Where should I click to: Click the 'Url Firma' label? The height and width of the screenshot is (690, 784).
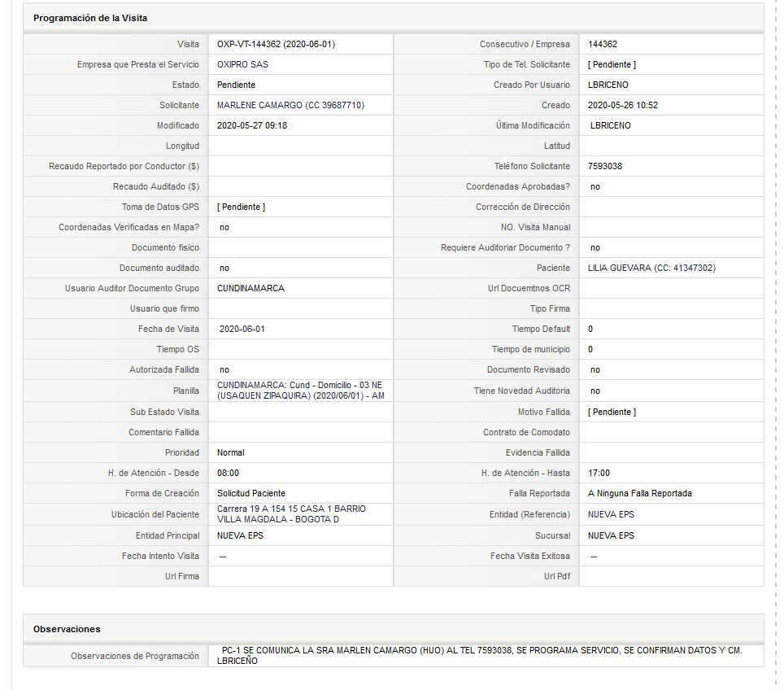coord(182,576)
